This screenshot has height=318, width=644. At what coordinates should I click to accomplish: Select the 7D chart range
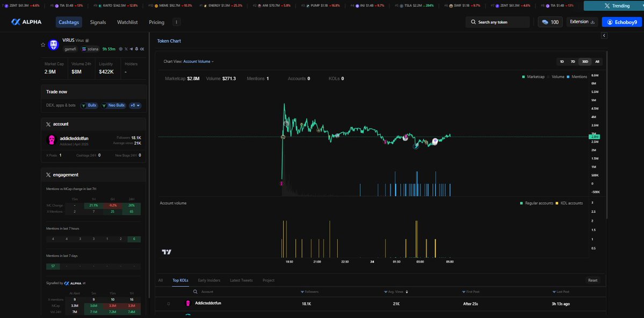573,62
